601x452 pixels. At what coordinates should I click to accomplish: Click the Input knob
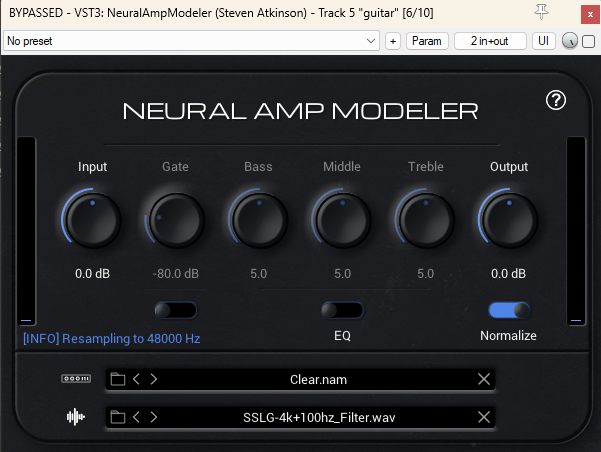pos(92,220)
